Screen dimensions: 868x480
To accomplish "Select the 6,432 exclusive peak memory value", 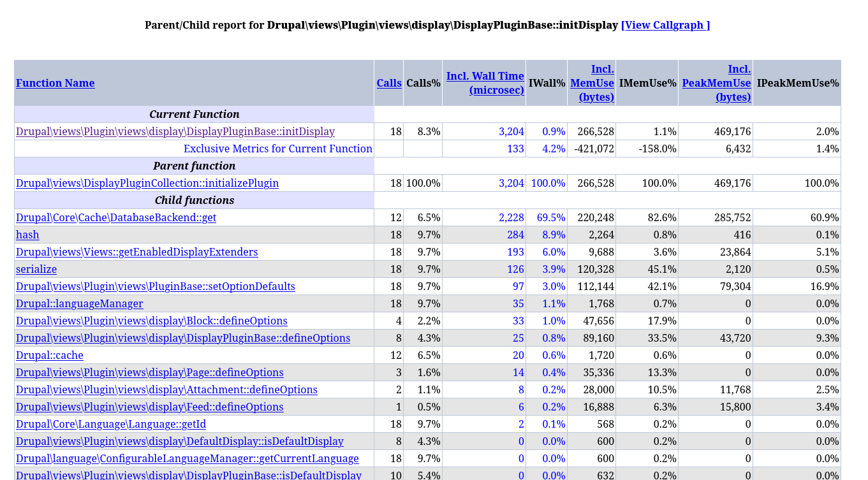I will pos(738,149).
